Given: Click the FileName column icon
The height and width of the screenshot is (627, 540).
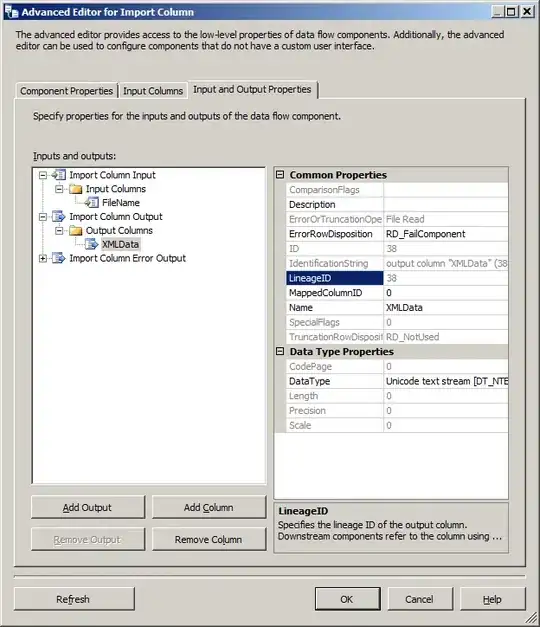Looking at the screenshot, I should pyautogui.click(x=92, y=202).
